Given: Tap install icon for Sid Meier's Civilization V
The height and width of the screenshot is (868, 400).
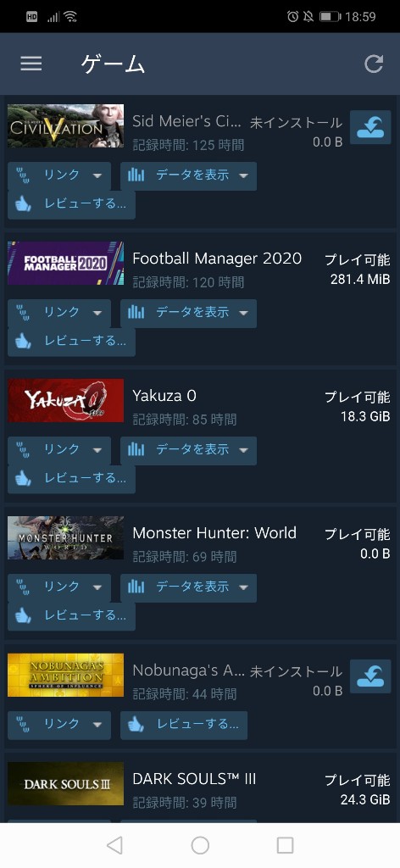Looking at the screenshot, I should [x=370, y=127].
